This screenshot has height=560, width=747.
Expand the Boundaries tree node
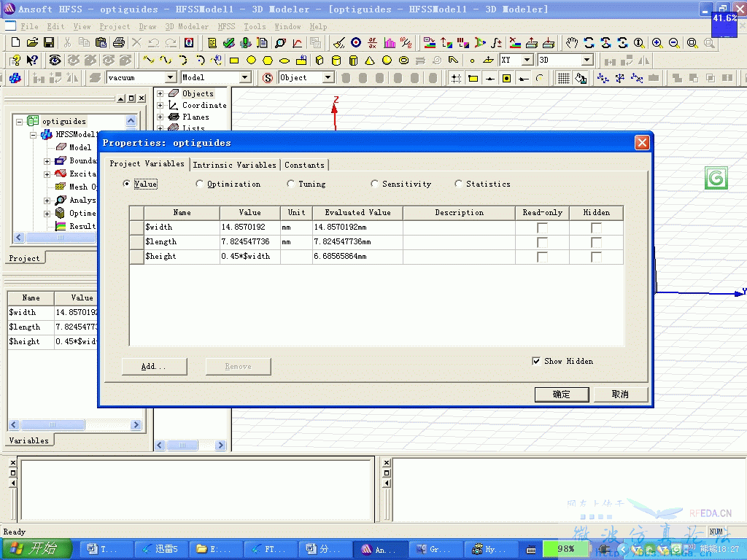tap(47, 161)
